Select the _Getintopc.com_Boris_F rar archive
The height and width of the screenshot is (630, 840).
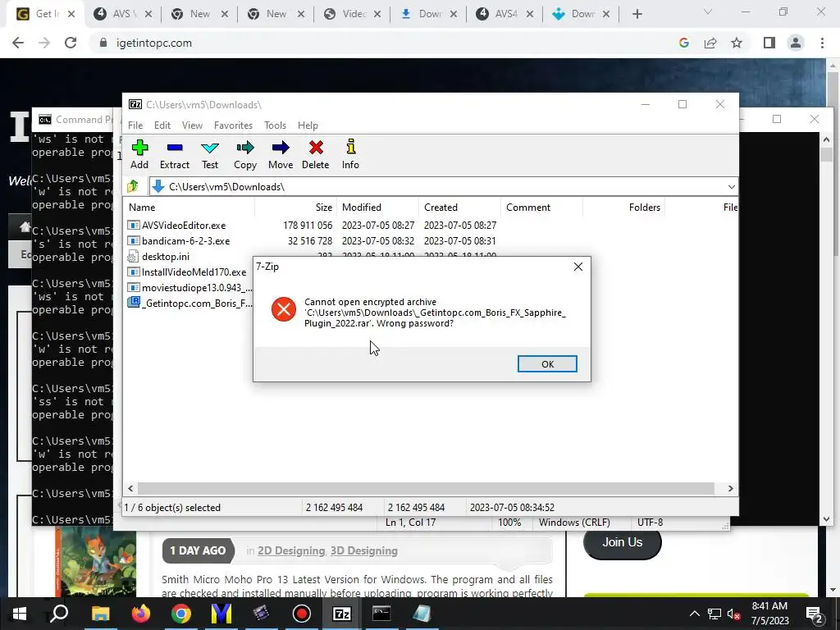tap(189, 304)
